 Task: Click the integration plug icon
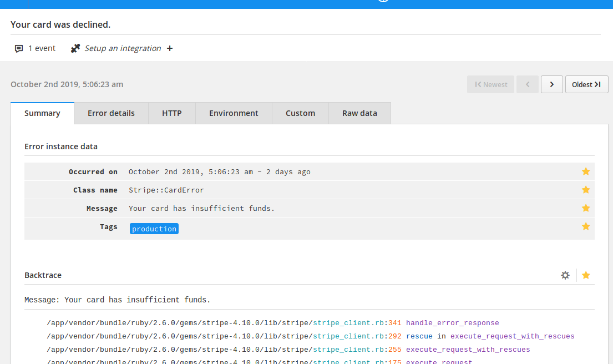point(75,49)
